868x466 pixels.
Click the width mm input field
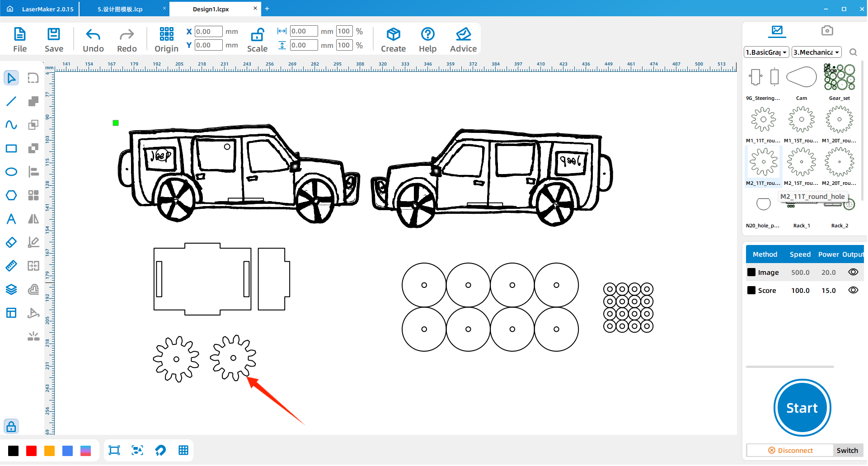pyautogui.click(x=304, y=31)
